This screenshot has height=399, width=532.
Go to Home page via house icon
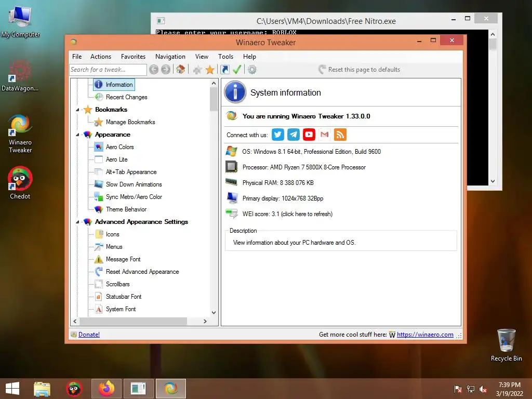[180, 70]
